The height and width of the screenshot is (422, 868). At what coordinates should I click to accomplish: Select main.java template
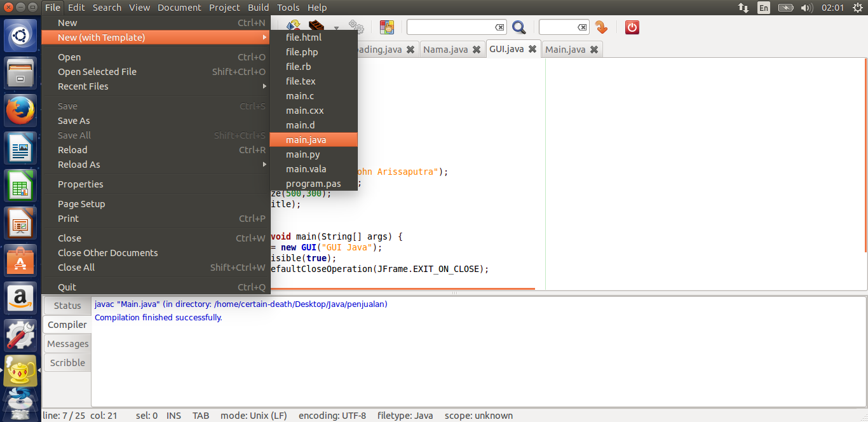click(x=313, y=140)
